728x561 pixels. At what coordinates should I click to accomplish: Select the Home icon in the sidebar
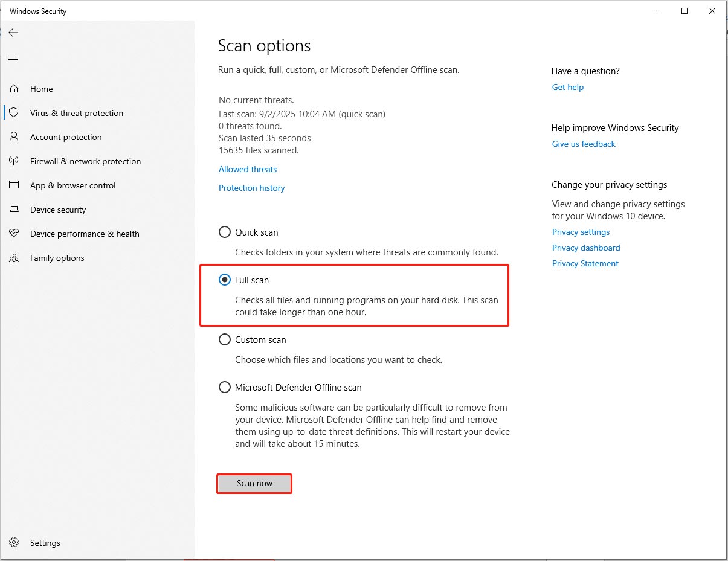(x=14, y=88)
